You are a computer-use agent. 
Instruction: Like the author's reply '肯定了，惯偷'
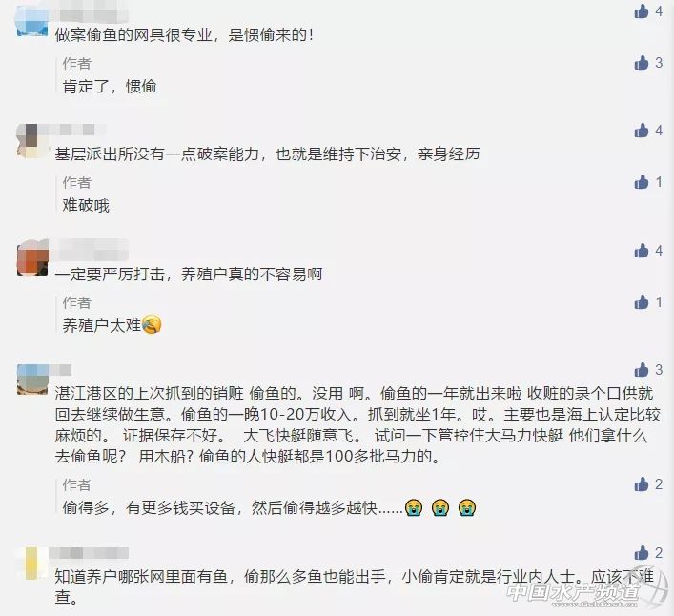pyautogui.click(x=641, y=63)
